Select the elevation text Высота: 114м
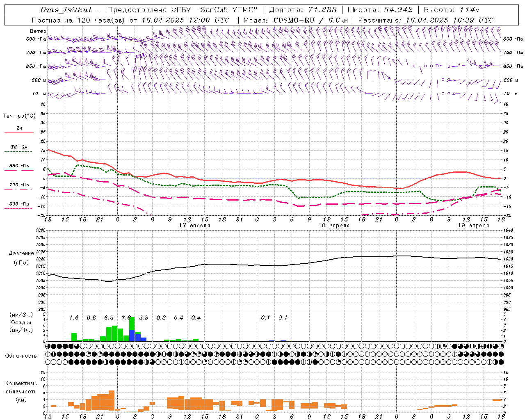The image size is (525, 420). [452, 10]
